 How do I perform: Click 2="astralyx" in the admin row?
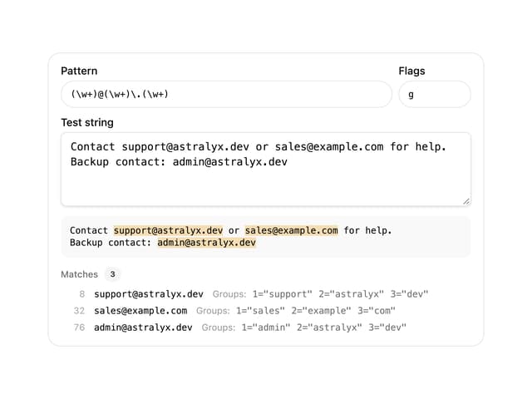point(329,328)
